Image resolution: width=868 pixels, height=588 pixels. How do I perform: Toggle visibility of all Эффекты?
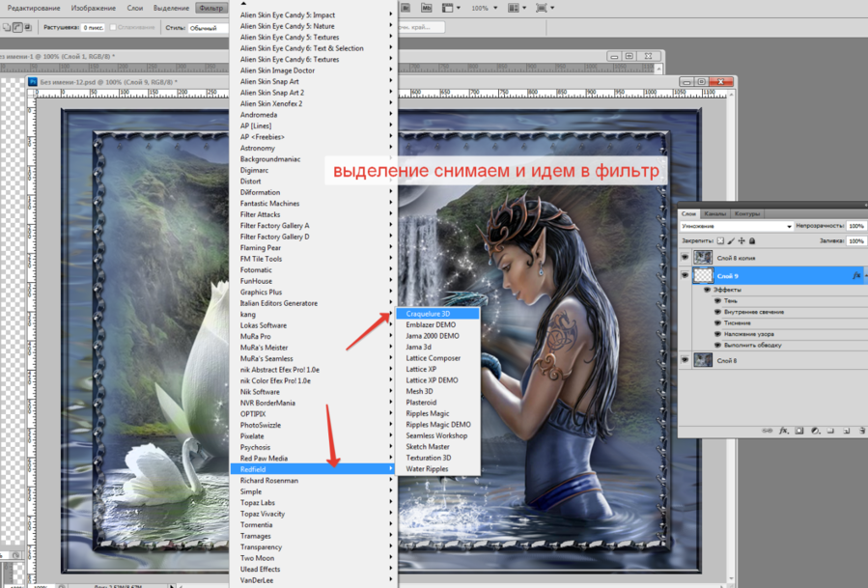(x=707, y=290)
